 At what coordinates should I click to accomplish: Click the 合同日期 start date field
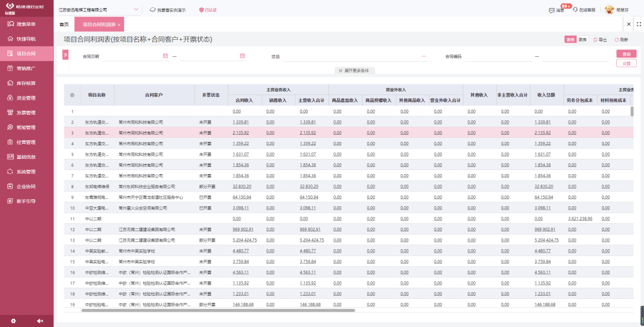136,56
